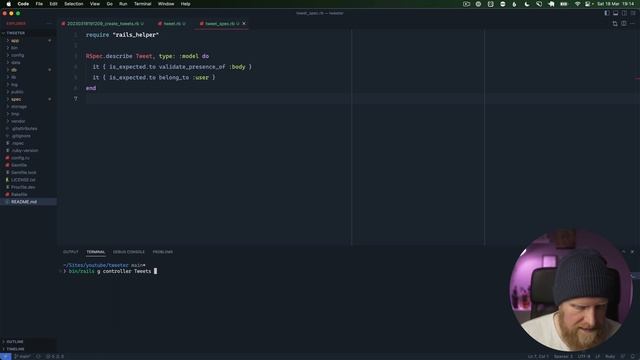
Task: Open the OUTPUT panel tab
Action: point(71,252)
